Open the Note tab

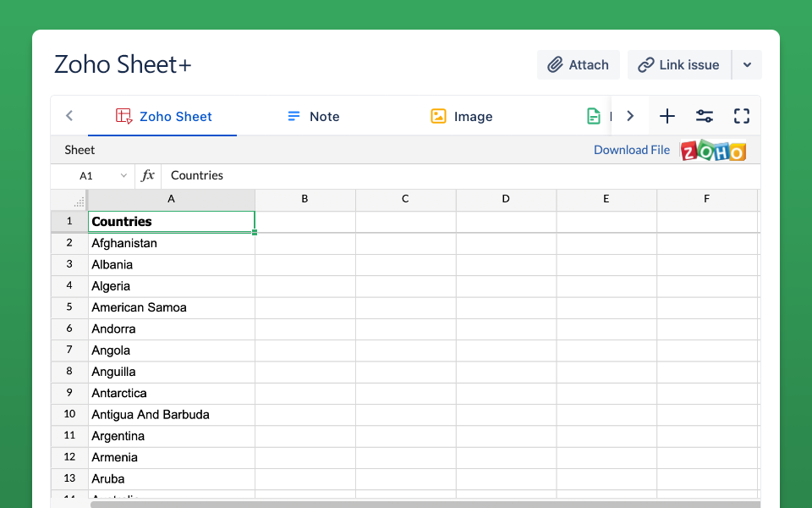tap(313, 117)
